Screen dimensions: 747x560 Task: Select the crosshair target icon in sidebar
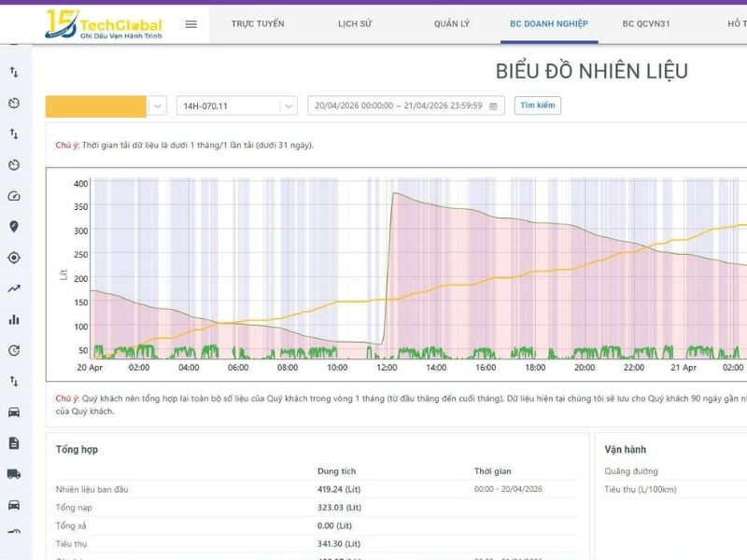pos(14,258)
